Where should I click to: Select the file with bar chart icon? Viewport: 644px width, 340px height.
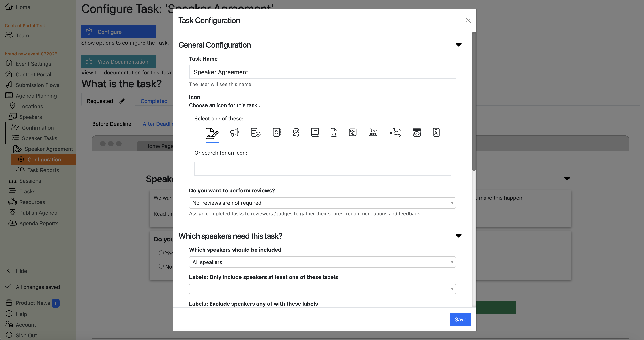(x=334, y=132)
